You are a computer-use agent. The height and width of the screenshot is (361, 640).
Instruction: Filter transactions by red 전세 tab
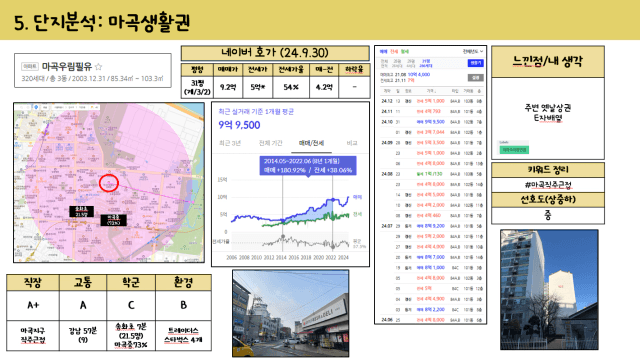click(x=394, y=51)
